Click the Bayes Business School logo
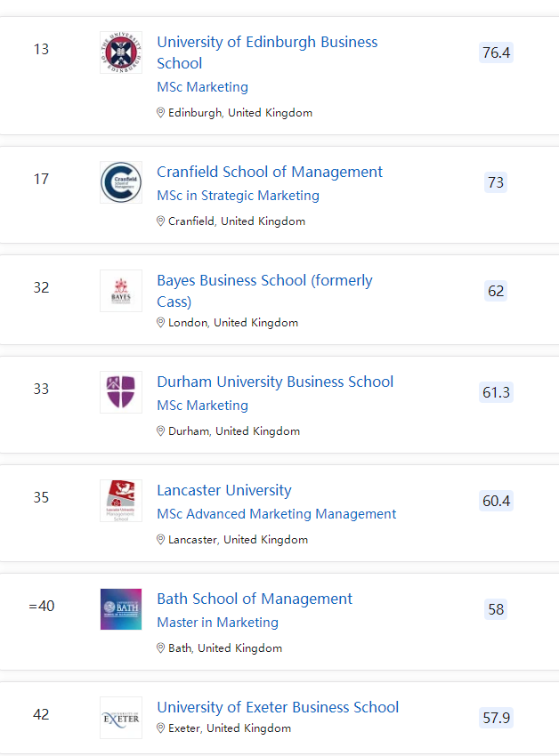Screen dimensions: 559x756 [x=121, y=291]
